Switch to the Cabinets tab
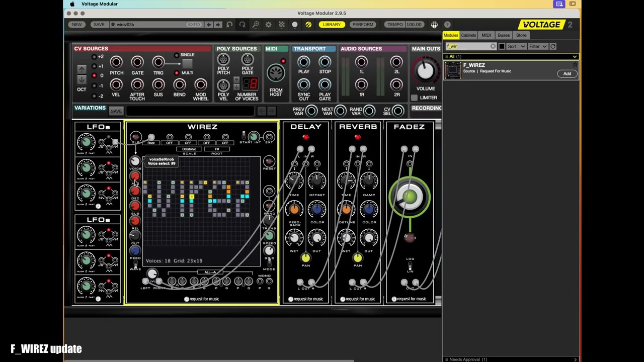The image size is (644, 362). pyautogui.click(x=468, y=35)
